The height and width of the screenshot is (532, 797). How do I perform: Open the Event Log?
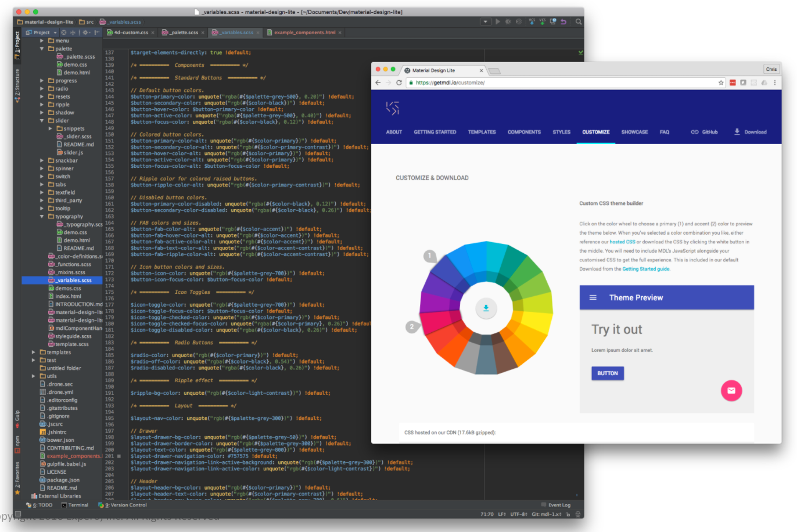tap(556, 505)
